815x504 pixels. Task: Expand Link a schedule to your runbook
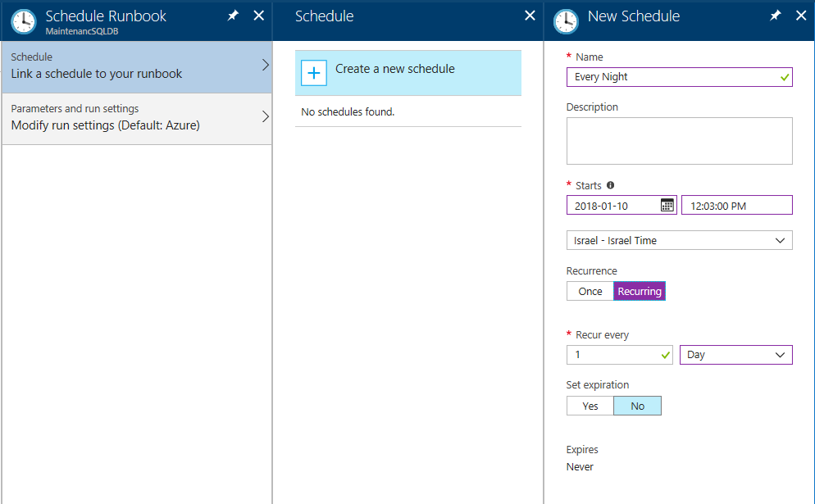(x=137, y=66)
